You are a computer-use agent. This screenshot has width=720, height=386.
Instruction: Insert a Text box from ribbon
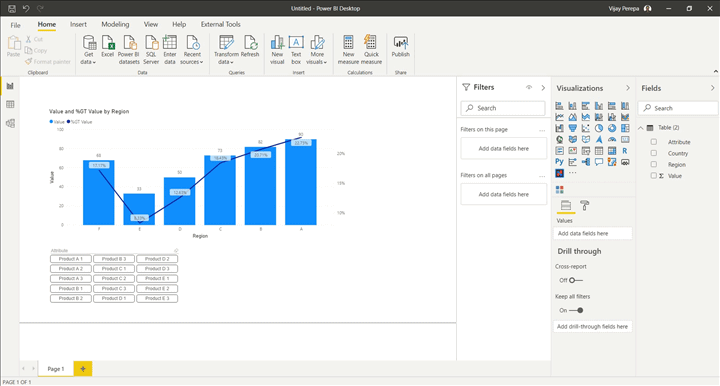[x=296, y=50]
